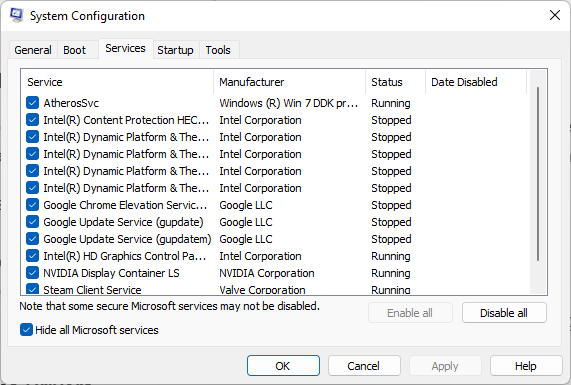Select the Services tab
The width and height of the screenshot is (571, 385).
click(125, 48)
